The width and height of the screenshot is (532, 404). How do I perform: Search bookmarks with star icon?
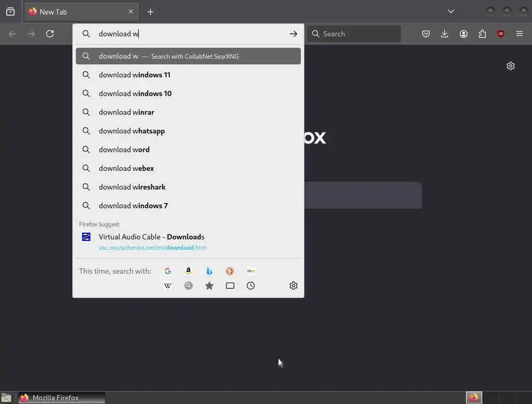(x=209, y=286)
